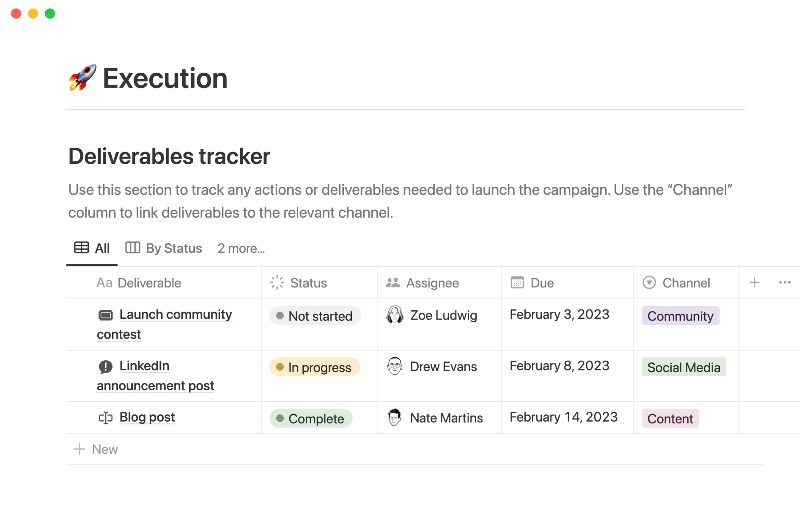Switch to the By Status view tab
812x508 pixels.
coord(164,248)
